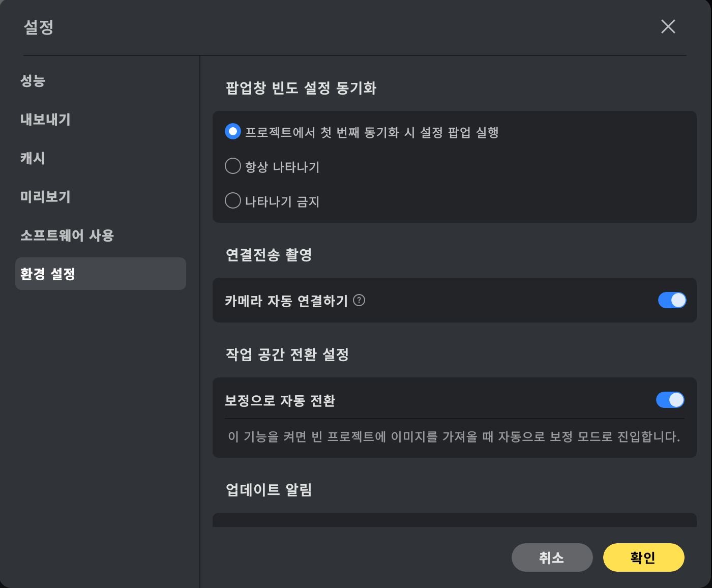The image size is (712, 588).
Task: Close the 설정 dialog with X icon
Action: click(x=668, y=26)
